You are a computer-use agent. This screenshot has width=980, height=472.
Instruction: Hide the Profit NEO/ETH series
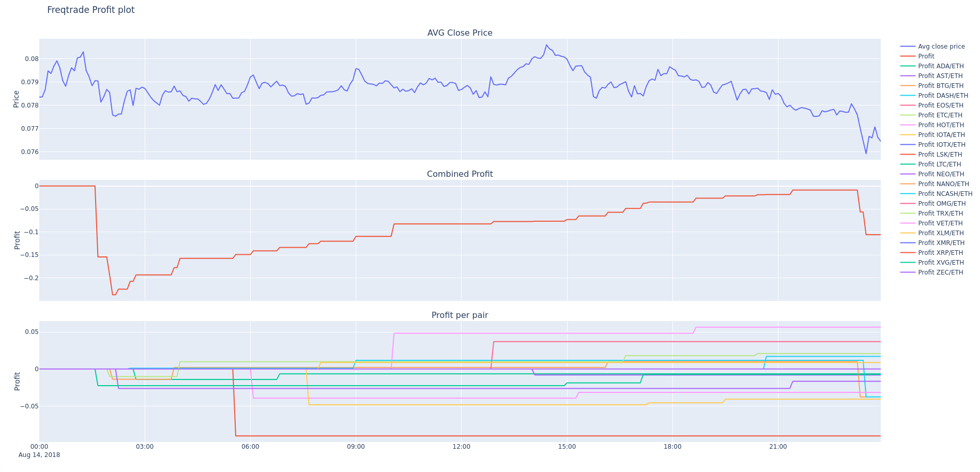(940, 174)
